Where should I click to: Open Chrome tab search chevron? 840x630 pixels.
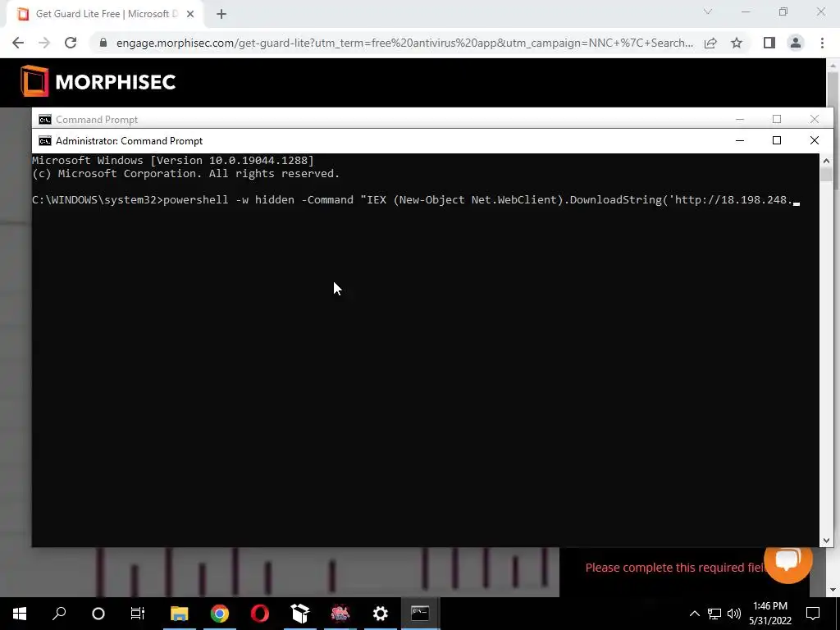tap(708, 11)
